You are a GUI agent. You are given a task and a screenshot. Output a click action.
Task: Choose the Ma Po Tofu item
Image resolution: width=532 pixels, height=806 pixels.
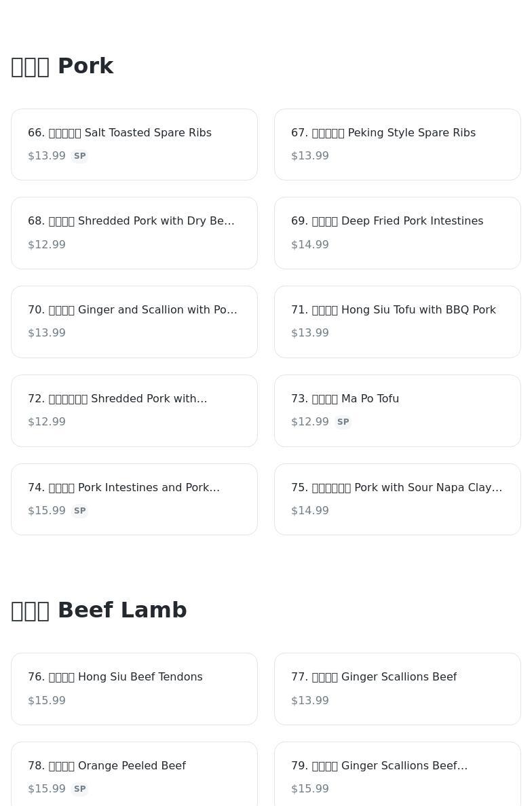[398, 410]
